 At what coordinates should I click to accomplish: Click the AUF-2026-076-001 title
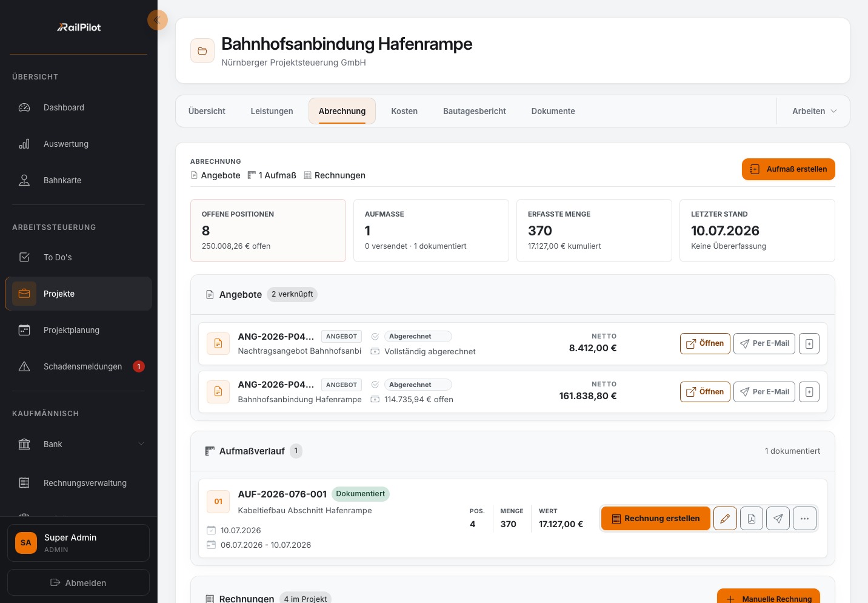tap(282, 494)
